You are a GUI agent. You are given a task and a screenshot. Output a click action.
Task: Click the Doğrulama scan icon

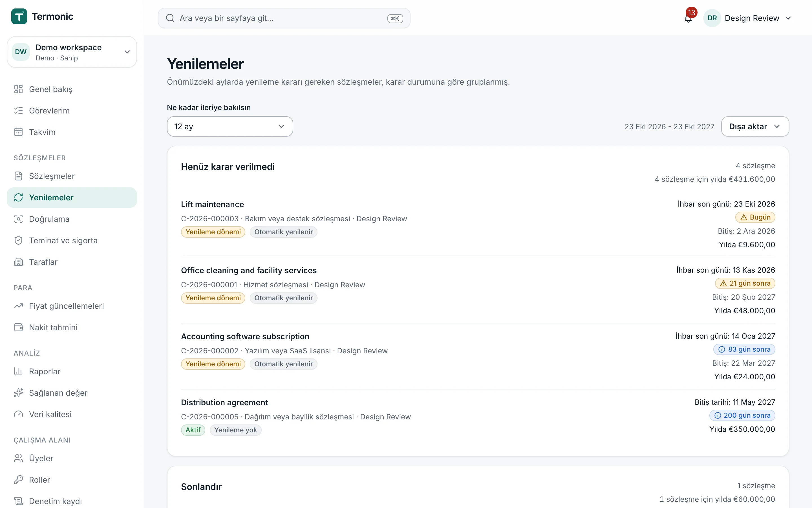18,219
